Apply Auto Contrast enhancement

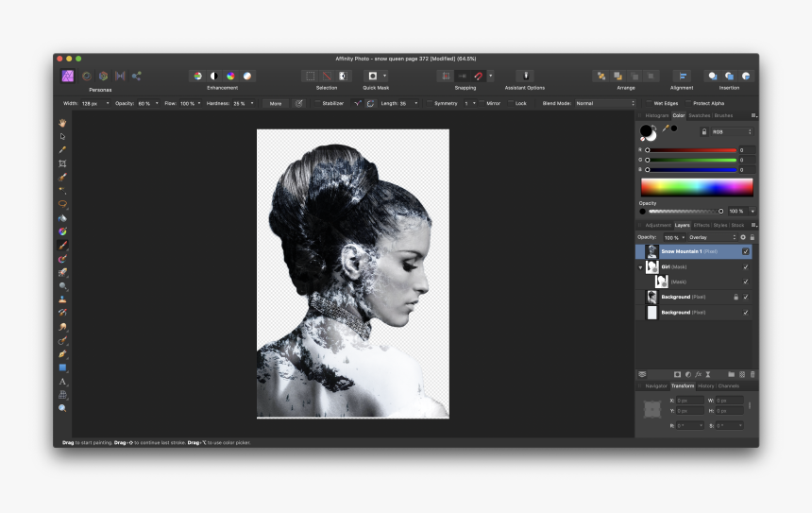pyautogui.click(x=214, y=77)
